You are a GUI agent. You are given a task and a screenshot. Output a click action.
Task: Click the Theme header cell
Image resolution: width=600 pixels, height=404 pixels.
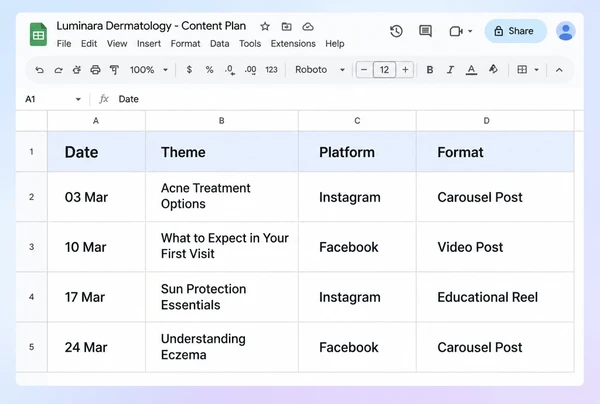(x=222, y=152)
